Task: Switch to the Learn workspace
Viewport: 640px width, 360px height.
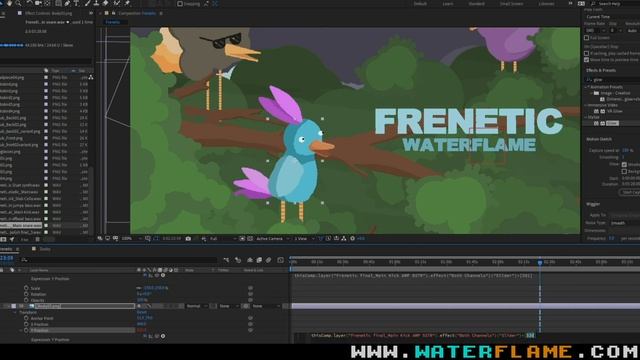Action: [448, 4]
